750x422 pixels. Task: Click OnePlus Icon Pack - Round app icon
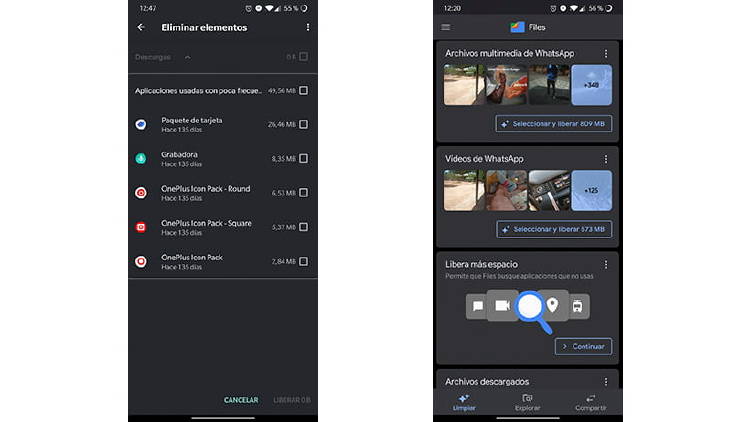141,193
